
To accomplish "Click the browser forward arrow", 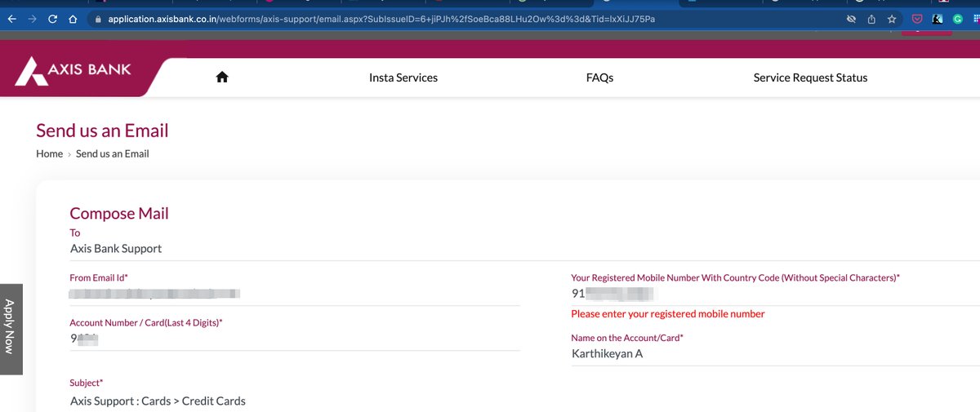I will point(32,19).
